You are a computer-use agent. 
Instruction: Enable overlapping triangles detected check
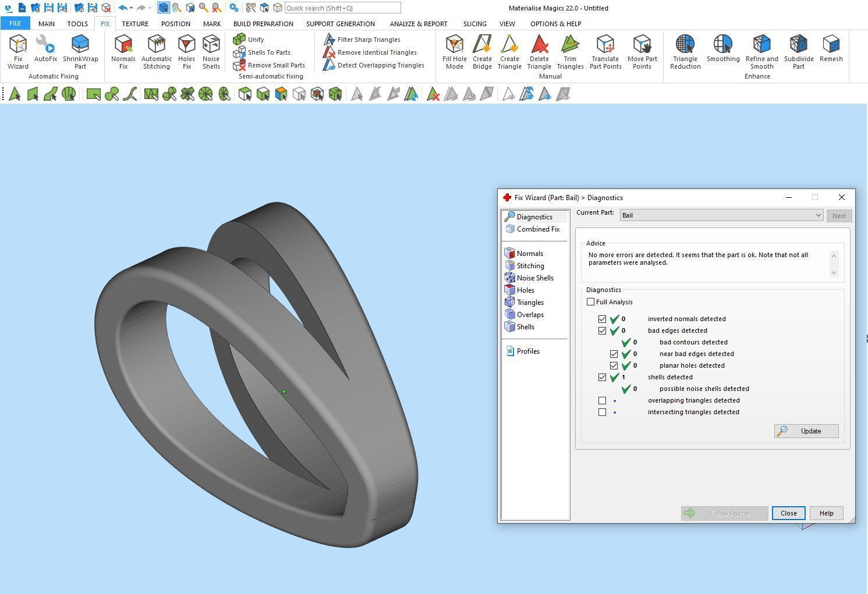click(x=603, y=400)
